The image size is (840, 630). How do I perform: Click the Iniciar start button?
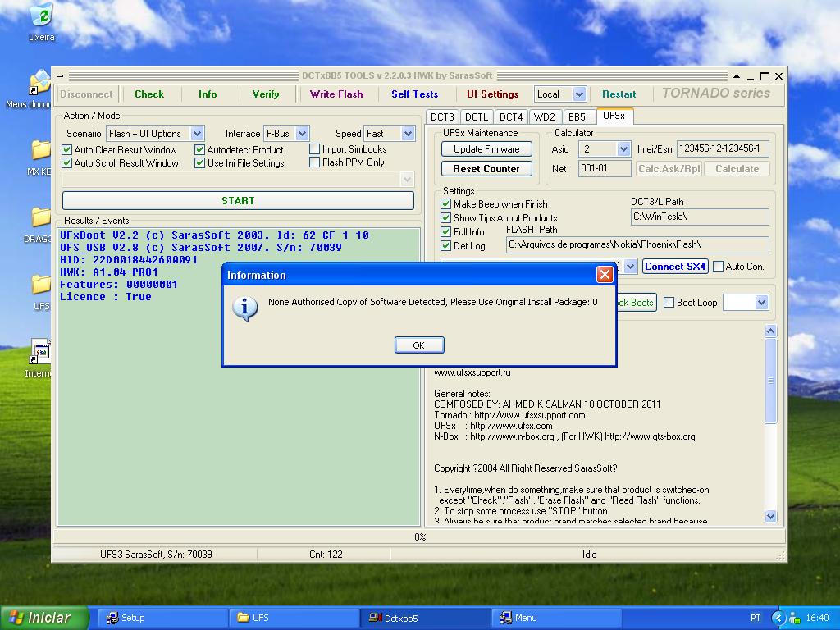click(44, 619)
